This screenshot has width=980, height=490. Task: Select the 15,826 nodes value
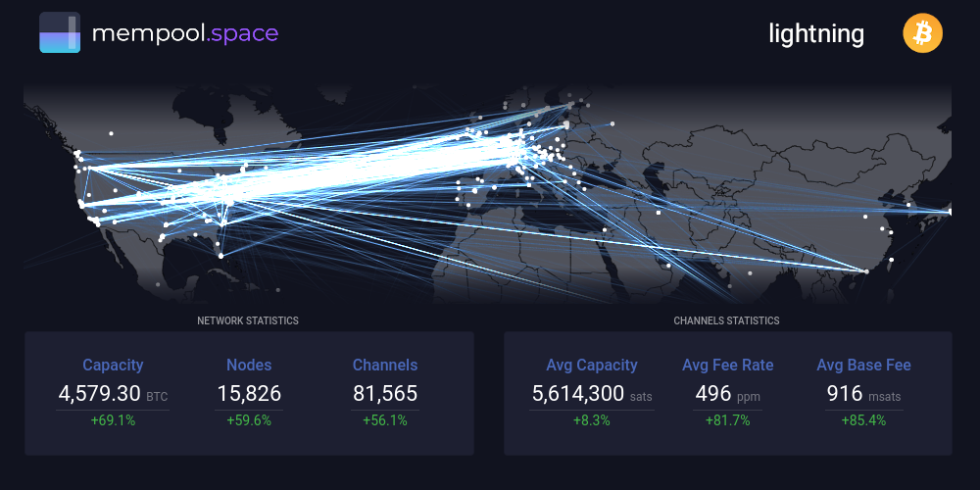[249, 394]
